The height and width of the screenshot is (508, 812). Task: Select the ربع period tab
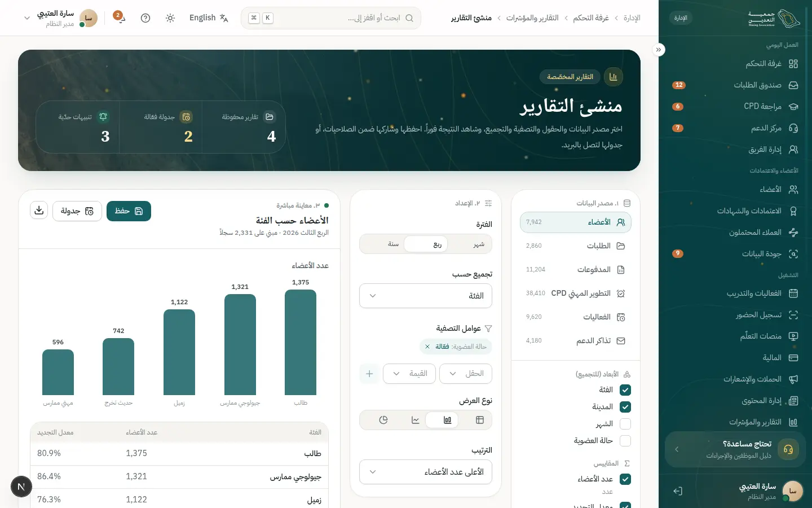coord(426,244)
